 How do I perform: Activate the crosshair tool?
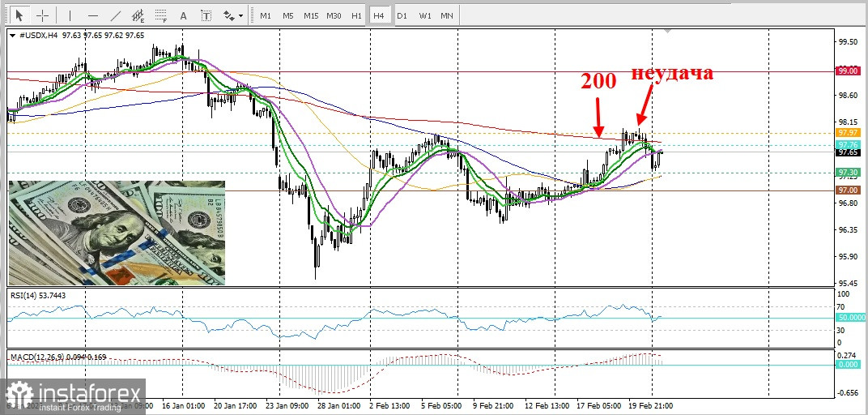click(x=42, y=15)
